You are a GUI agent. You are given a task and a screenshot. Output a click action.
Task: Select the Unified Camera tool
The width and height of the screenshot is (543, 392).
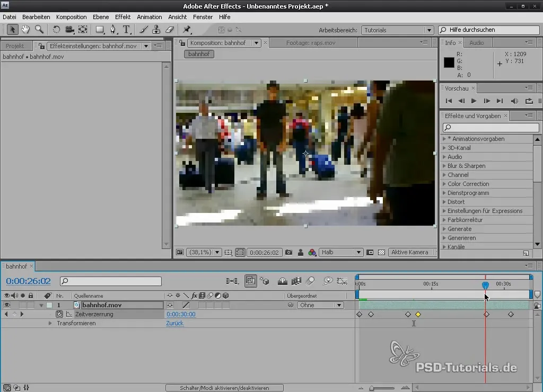(69, 30)
